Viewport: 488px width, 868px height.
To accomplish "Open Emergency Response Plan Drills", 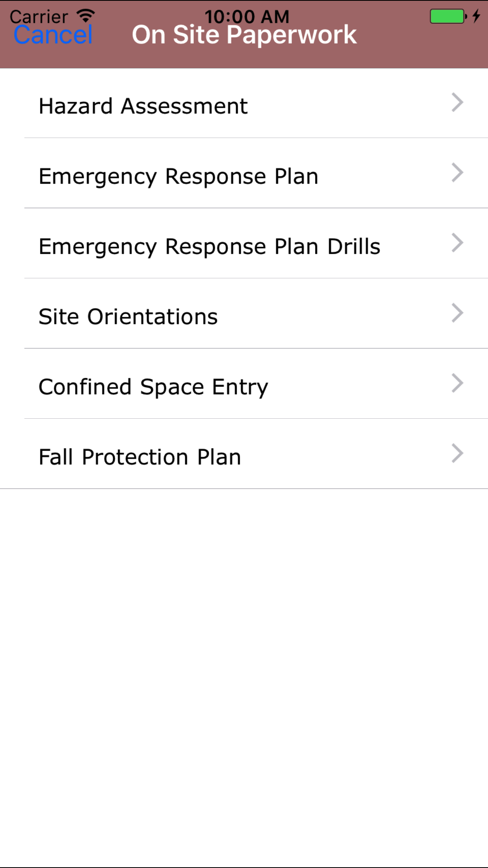I will 209,246.
